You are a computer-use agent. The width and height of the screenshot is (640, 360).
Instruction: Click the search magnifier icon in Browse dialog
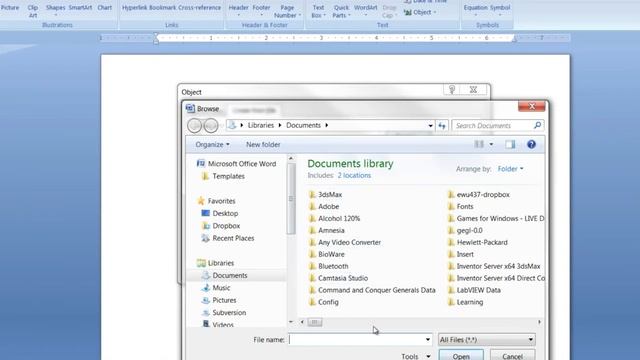(x=537, y=125)
